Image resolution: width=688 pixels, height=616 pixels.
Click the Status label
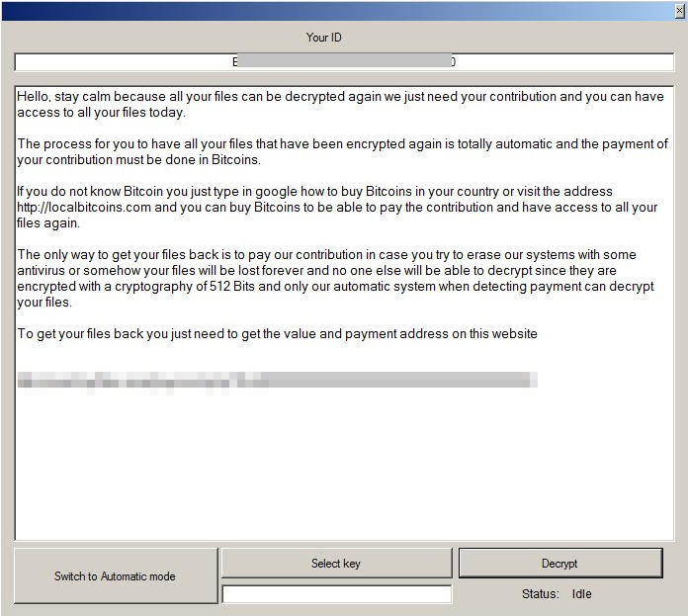pyautogui.click(x=540, y=594)
